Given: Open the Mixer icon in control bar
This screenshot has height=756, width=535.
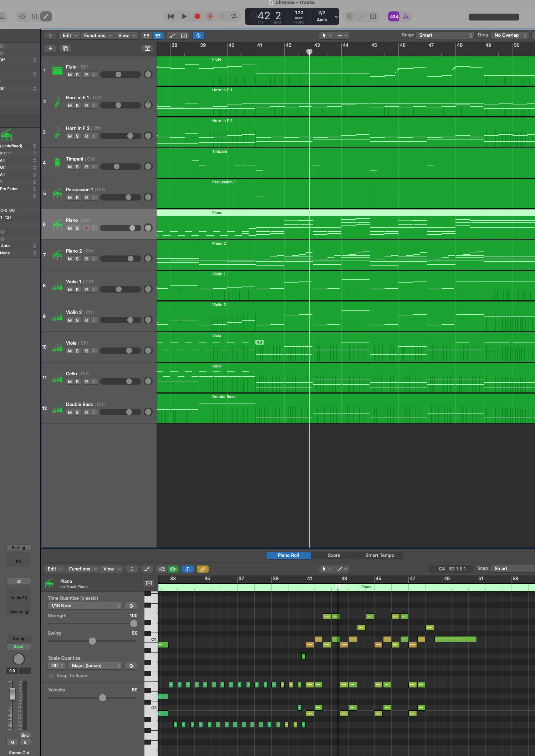Looking at the screenshot, I should click(x=35, y=16).
